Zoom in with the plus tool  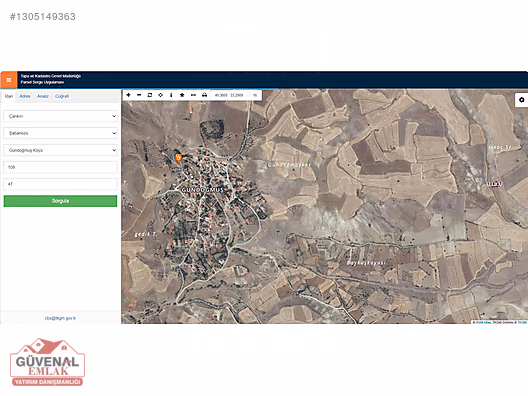[128, 95]
